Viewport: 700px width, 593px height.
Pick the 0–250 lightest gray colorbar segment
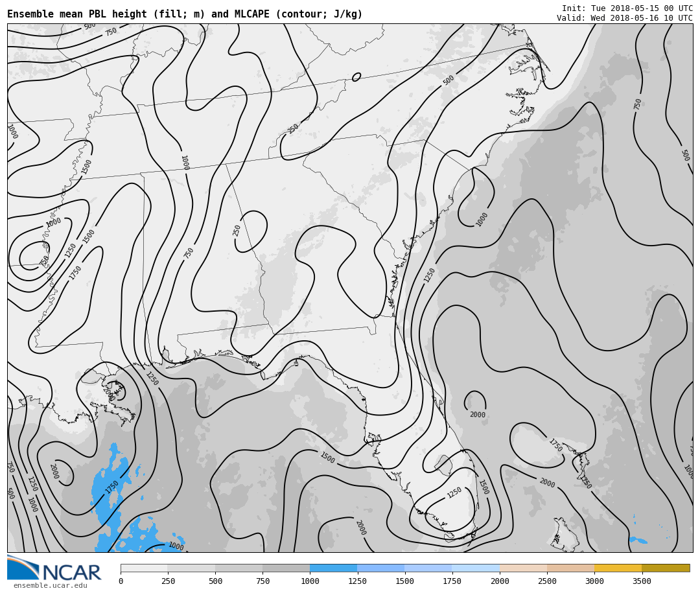(x=144, y=568)
